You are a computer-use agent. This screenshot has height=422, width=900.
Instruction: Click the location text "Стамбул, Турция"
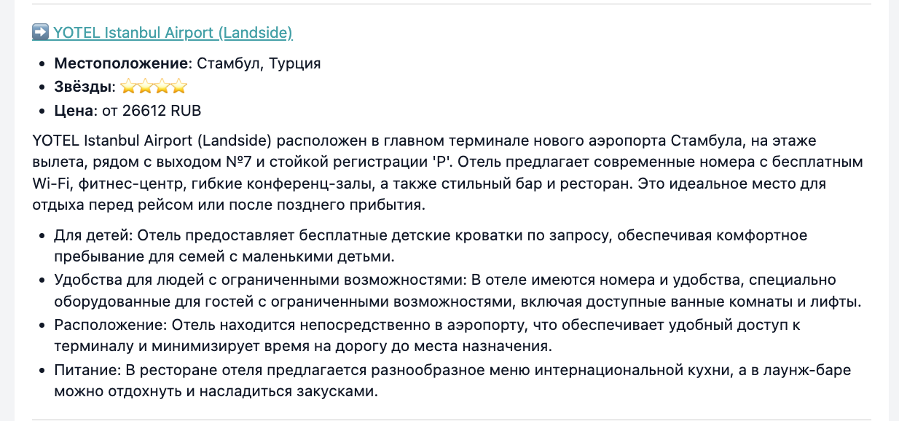tap(258, 63)
